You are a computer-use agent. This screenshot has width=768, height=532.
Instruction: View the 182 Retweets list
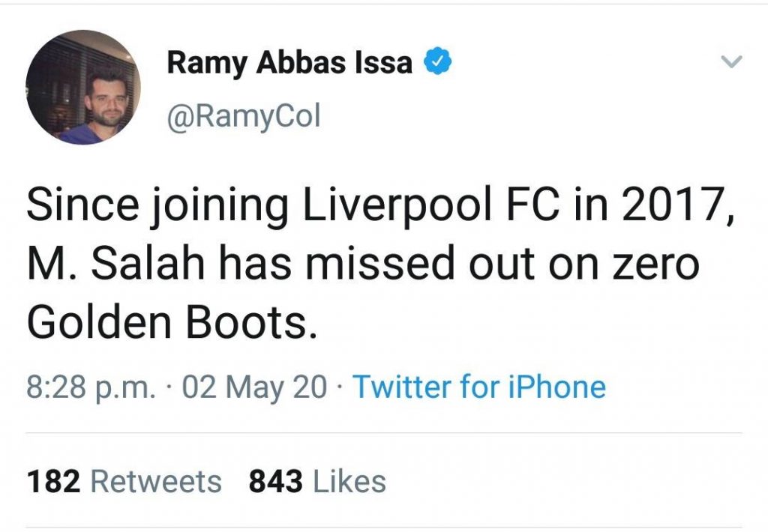124,481
